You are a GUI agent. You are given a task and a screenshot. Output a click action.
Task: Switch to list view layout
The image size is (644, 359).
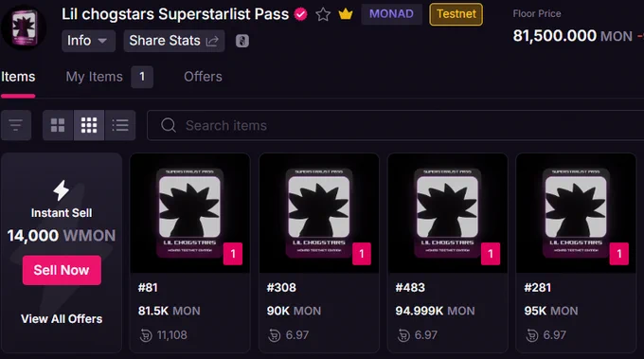(120, 125)
